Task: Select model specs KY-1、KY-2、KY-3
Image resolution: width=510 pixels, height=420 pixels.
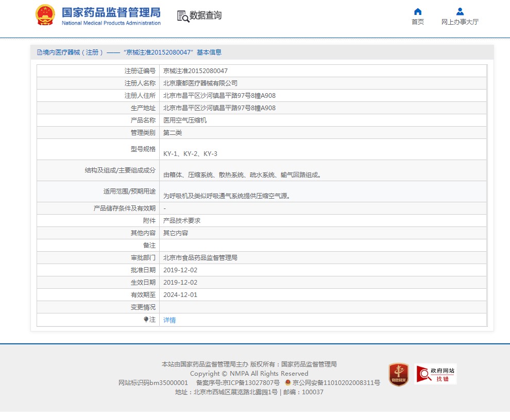Action: click(190, 154)
